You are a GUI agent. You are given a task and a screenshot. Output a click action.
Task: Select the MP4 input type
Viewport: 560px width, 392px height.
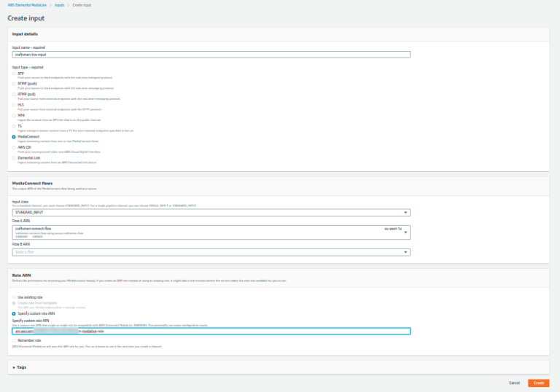(x=14, y=115)
